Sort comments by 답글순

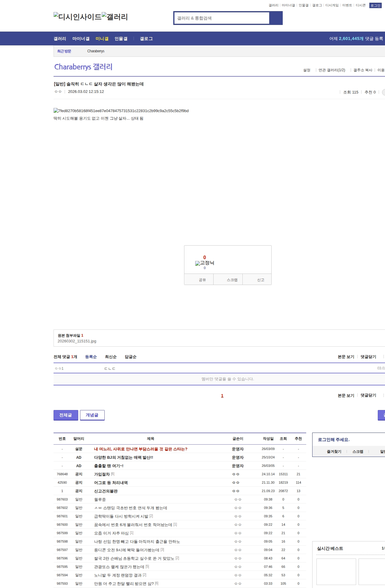[x=131, y=357]
